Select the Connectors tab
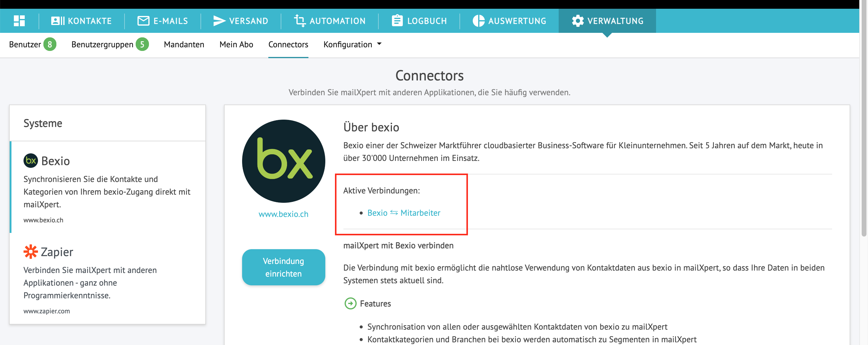 pos(288,45)
